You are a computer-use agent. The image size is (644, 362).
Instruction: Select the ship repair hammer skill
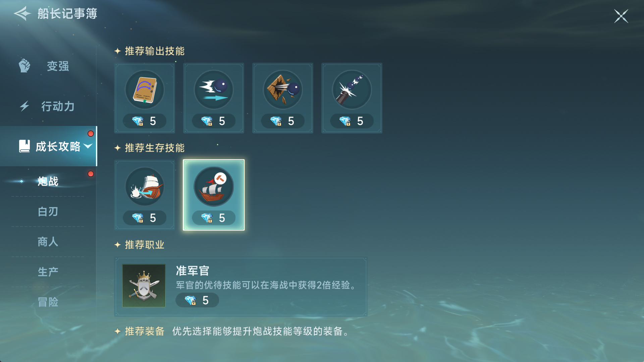tap(214, 186)
